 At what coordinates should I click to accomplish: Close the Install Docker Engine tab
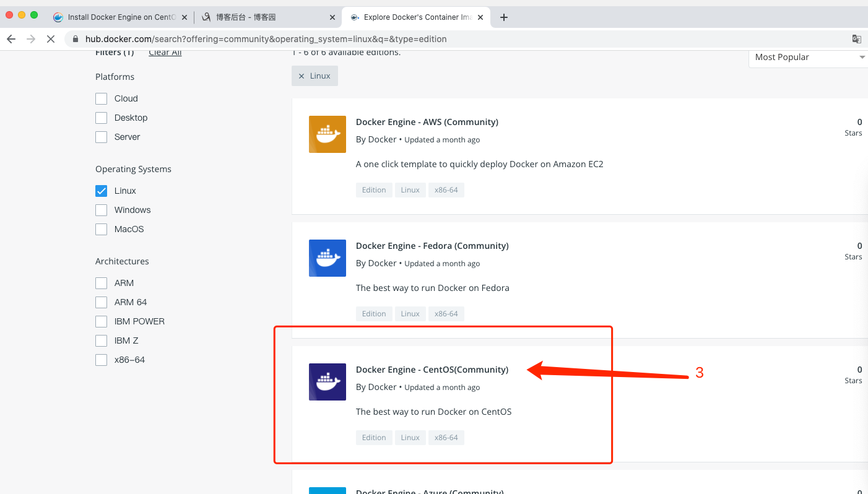point(184,17)
